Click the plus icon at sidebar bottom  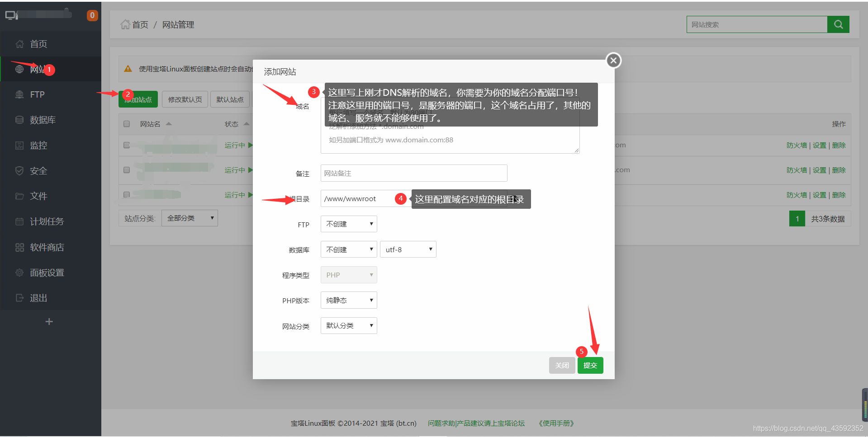49,321
